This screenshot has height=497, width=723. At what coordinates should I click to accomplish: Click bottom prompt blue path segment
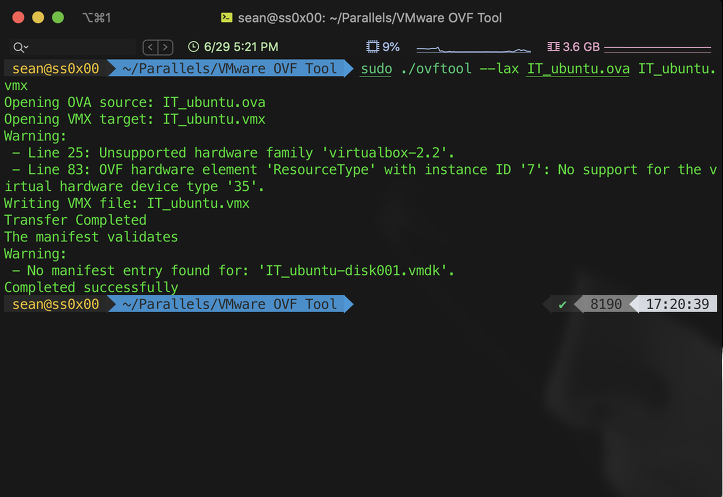pos(230,304)
